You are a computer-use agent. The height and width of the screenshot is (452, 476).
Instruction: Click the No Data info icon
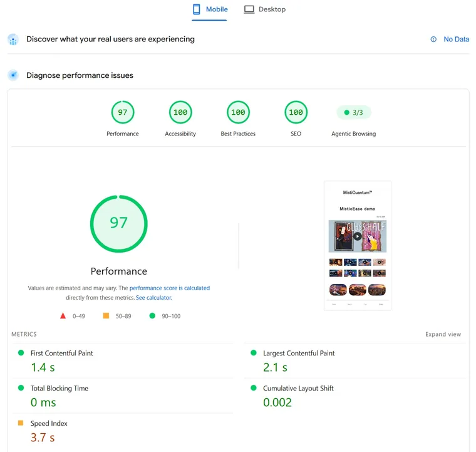[433, 39]
